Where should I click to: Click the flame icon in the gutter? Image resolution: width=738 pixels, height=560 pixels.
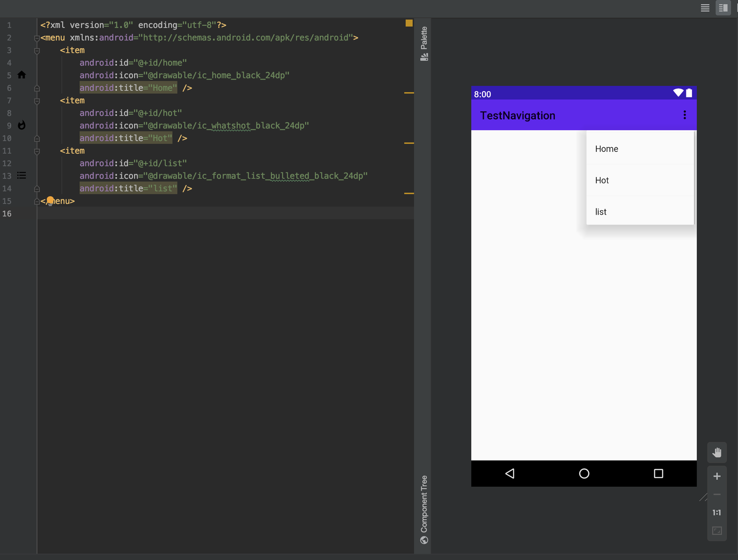point(22,125)
